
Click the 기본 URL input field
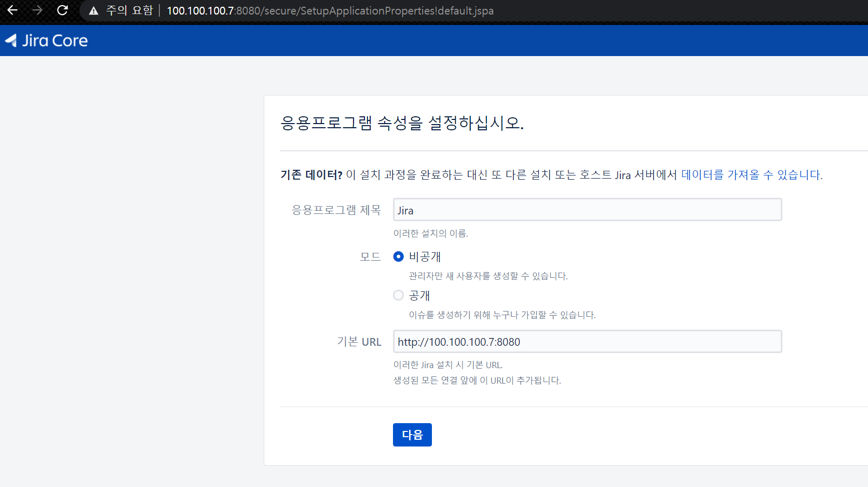[587, 342]
